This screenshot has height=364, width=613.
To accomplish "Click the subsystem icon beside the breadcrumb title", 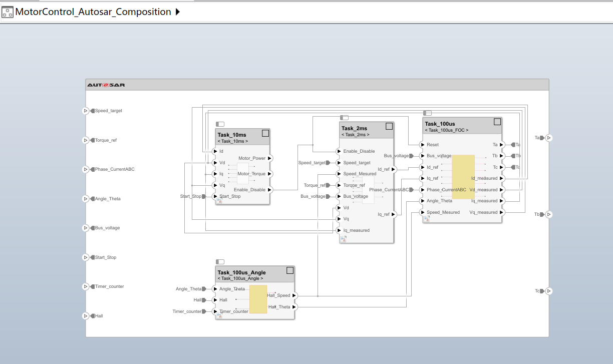I will click(7, 11).
